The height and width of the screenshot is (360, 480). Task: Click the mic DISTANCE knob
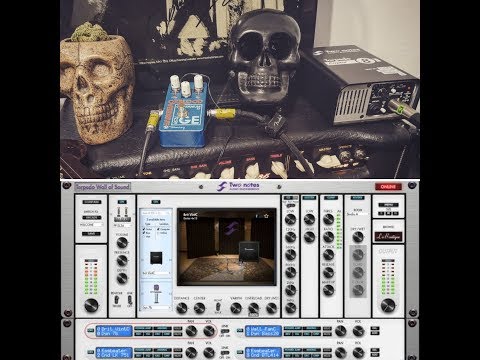click(182, 308)
